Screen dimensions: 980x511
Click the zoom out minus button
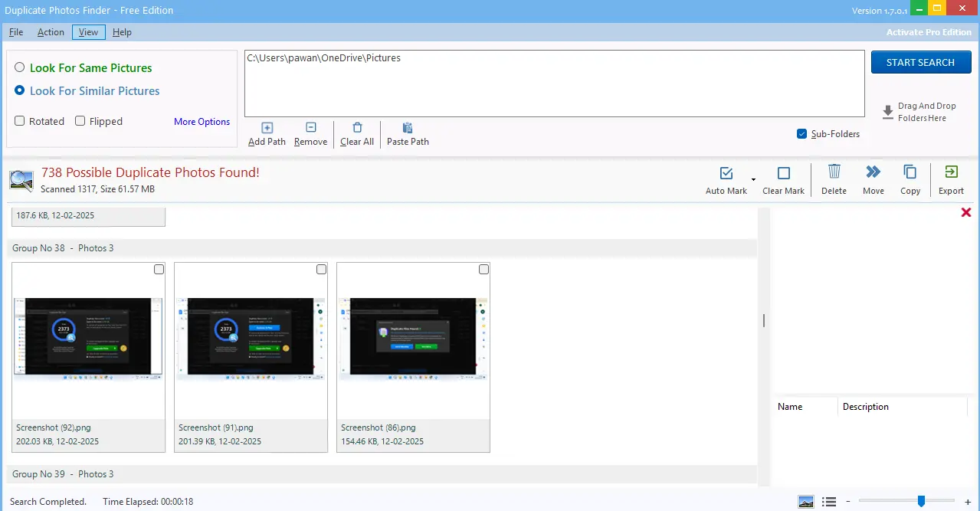click(847, 502)
